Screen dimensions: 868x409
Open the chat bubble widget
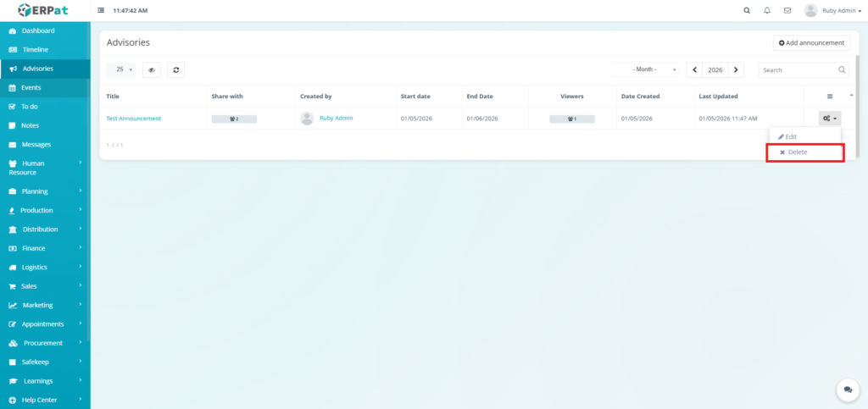point(847,389)
